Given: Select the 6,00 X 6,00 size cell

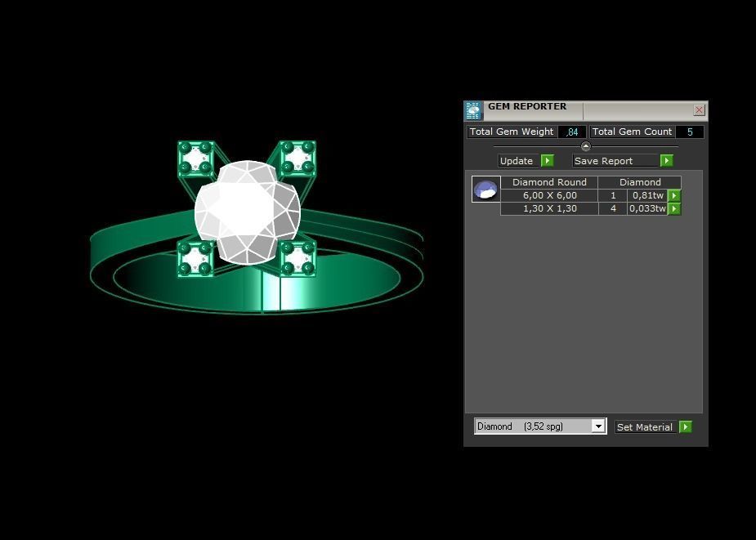Looking at the screenshot, I should 549,195.
